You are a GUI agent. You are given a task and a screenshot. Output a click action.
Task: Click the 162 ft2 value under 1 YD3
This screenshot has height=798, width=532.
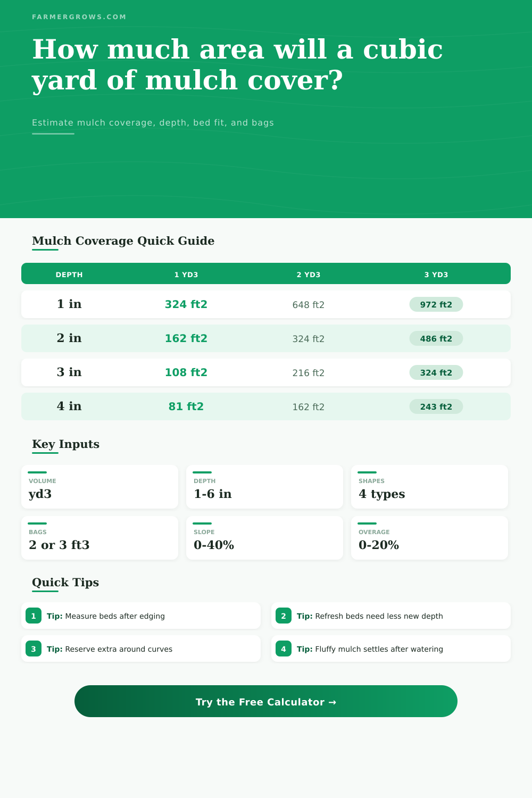click(x=186, y=338)
